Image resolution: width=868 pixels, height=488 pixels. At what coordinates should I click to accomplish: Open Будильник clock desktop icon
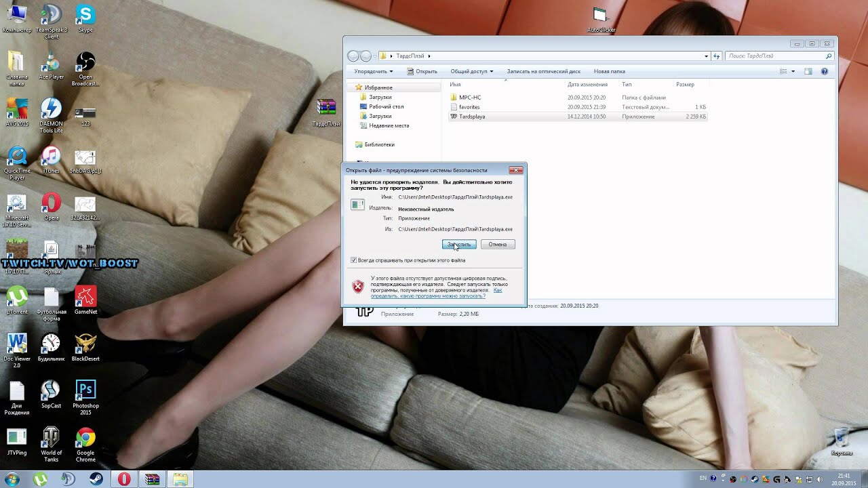point(51,348)
